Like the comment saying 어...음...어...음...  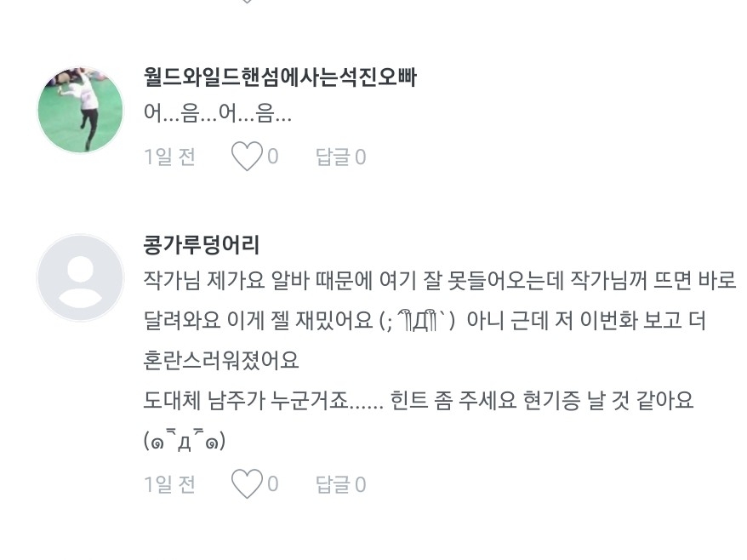pos(247,157)
